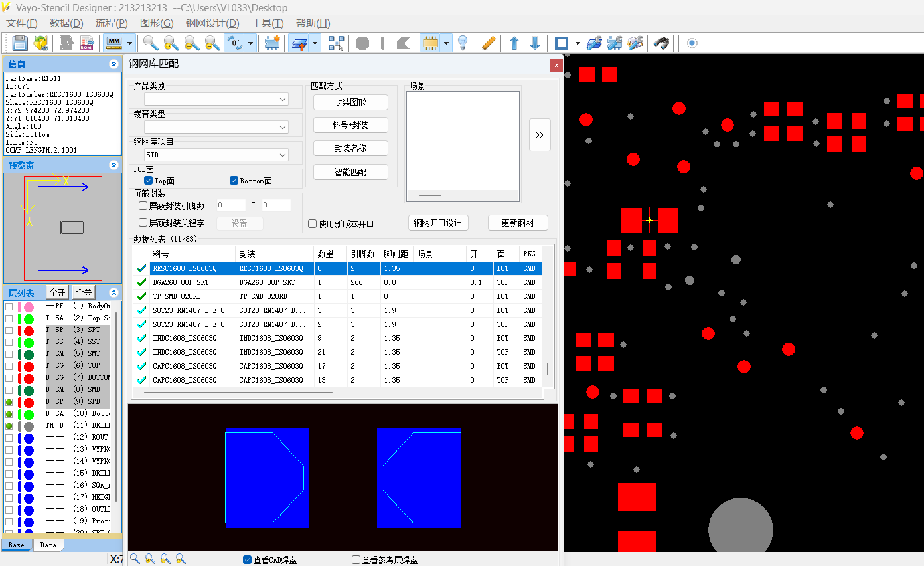Open the 钢网设计(D) menu
This screenshot has width=924, height=566.
pyautogui.click(x=212, y=23)
